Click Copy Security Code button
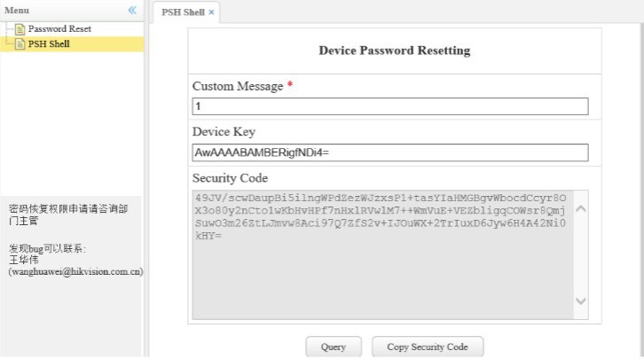The width and height of the screenshot is (644, 359). pyautogui.click(x=428, y=347)
